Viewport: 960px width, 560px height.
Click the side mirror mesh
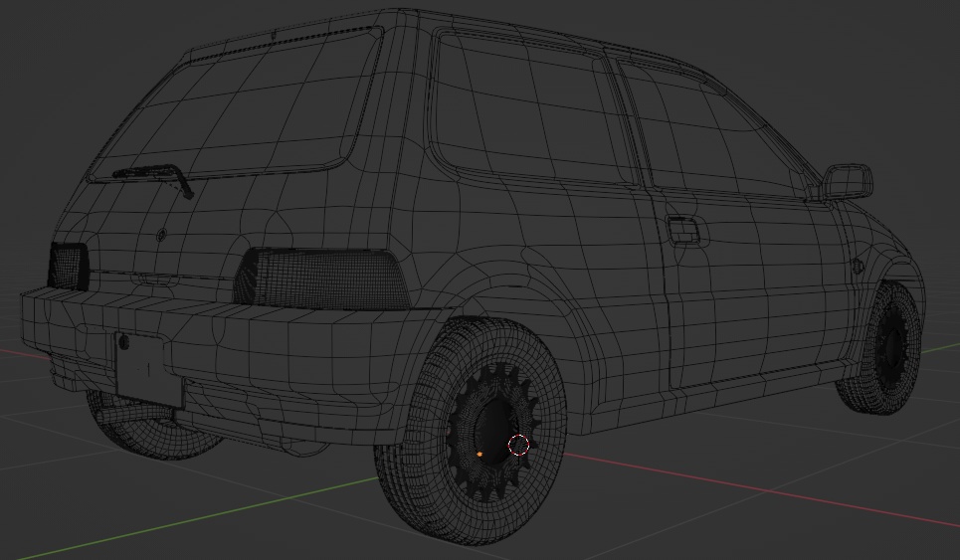point(847,182)
